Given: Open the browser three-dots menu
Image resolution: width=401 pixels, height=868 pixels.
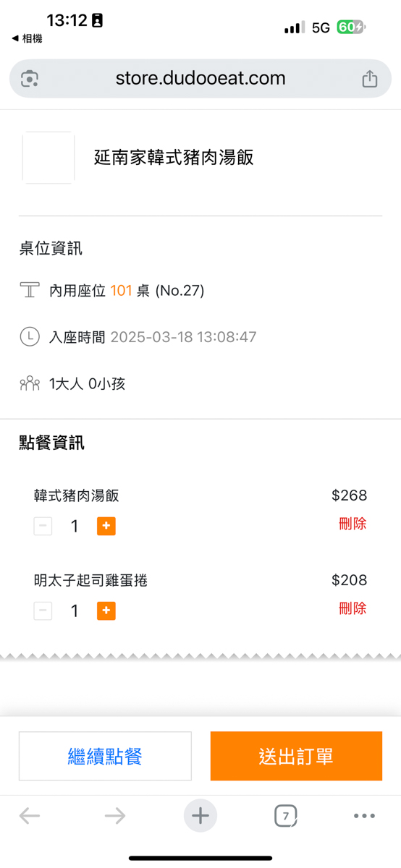Looking at the screenshot, I should [x=364, y=816].
